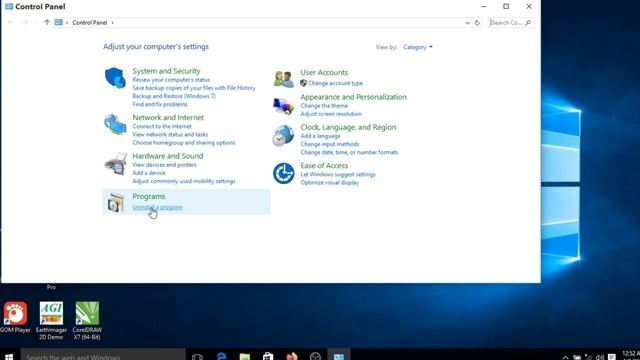Click Let Windows suggest settings
Viewport: 640px width, 360px height.
[x=338, y=174]
